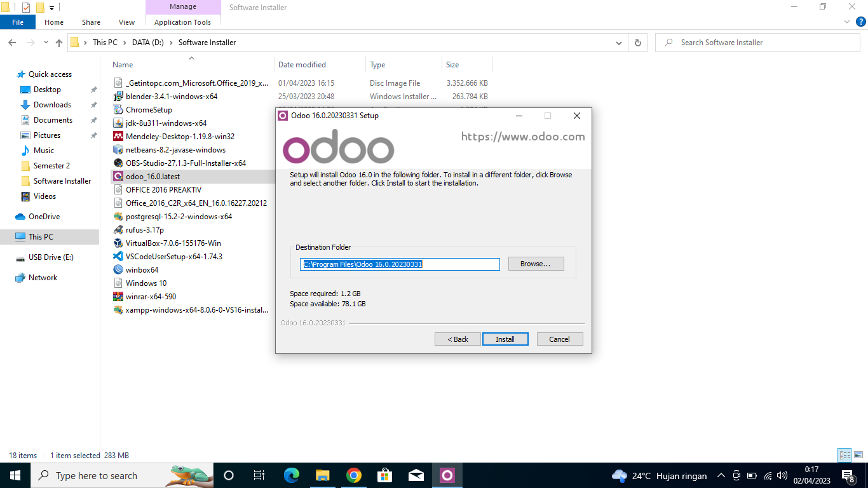
Task: Switch to large thumbnails view icon
Action: click(x=858, y=455)
